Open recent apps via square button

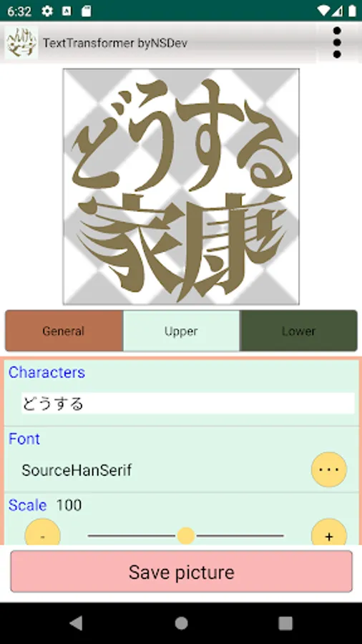(285, 623)
